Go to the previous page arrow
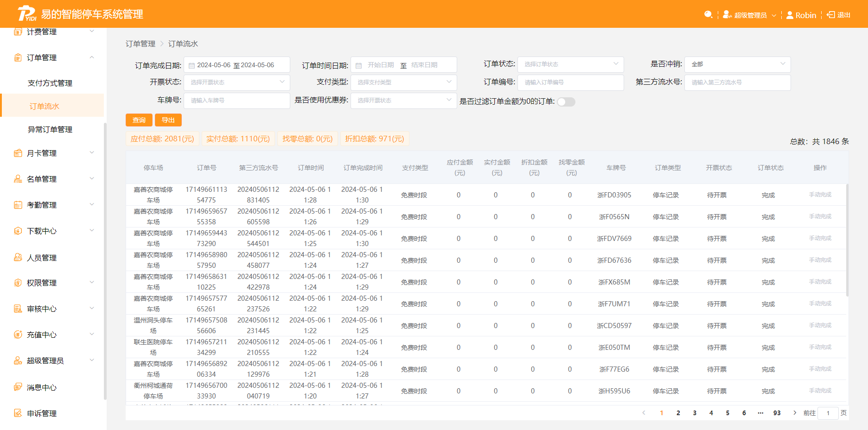 click(x=644, y=413)
